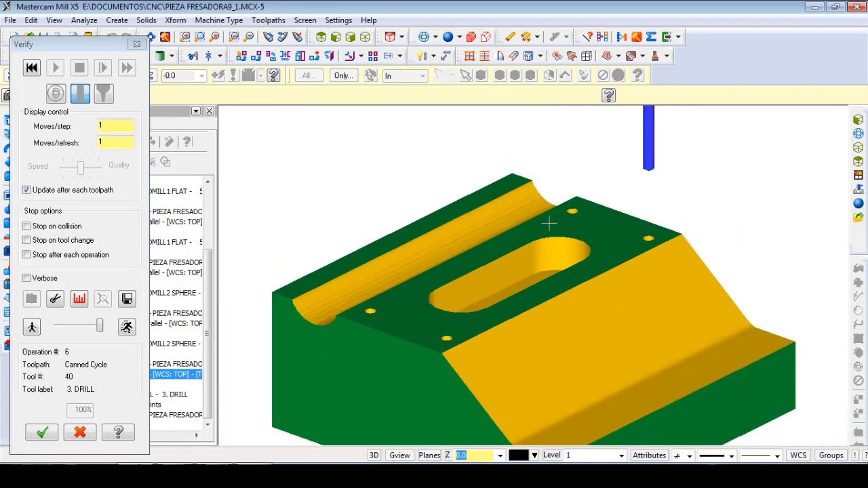Image resolution: width=868 pixels, height=488 pixels.
Task: Open the line width dropdown
Action: click(x=776, y=455)
